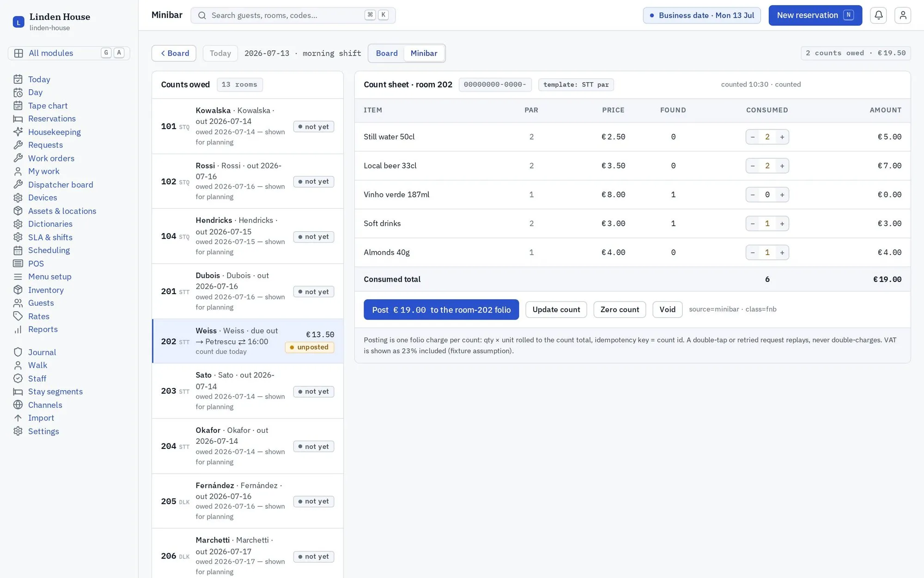Screen dimensions: 924x578
Task: Open Dispatcher board in sidebar
Action: (61, 184)
